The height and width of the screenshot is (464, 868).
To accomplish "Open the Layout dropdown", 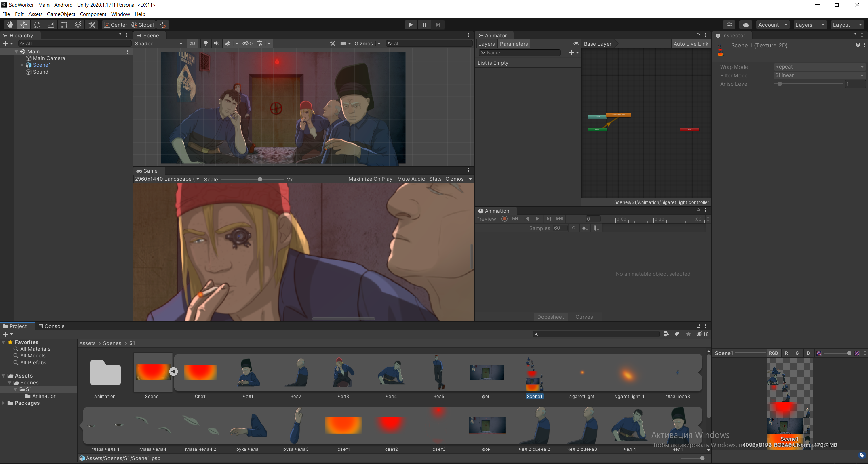I will pyautogui.click(x=847, y=25).
